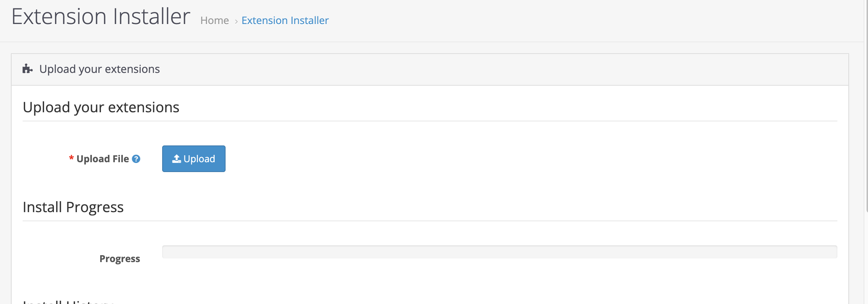Click the panel header text beside puzzle icon
This screenshot has height=304, width=868.
click(99, 69)
